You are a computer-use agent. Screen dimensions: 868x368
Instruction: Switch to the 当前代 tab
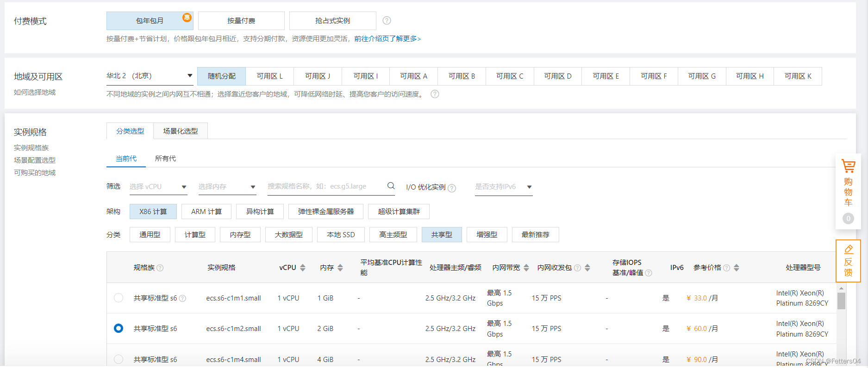pos(126,159)
